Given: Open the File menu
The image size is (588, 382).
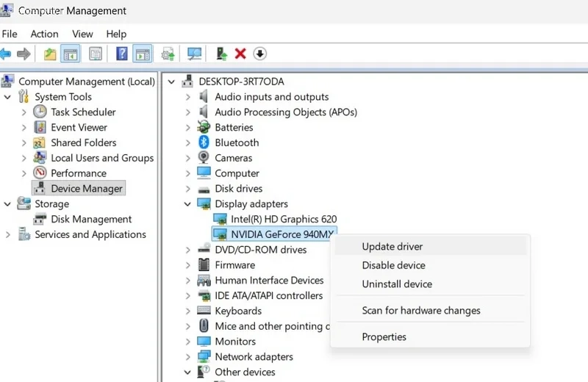Looking at the screenshot, I should click(10, 34).
